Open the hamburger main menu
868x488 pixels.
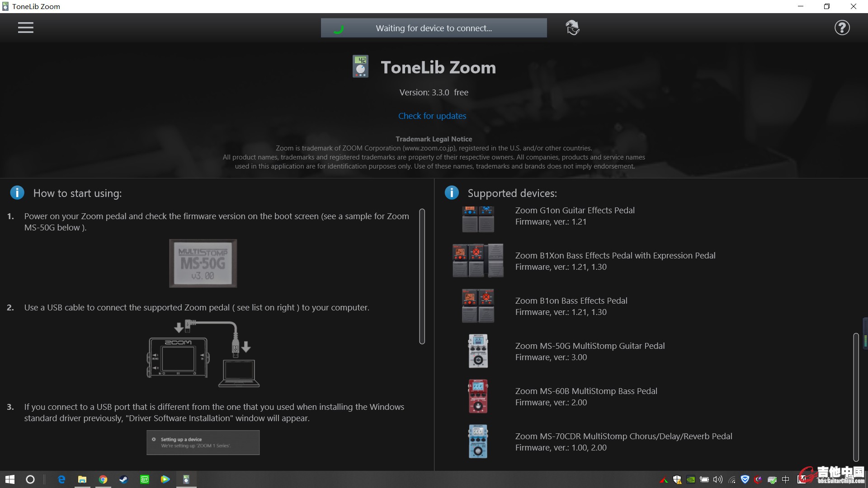[x=26, y=28]
